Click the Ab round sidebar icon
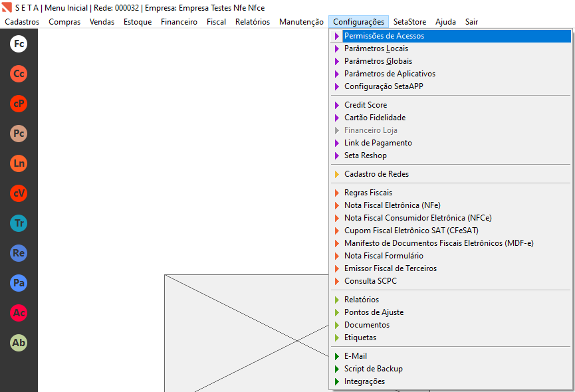This screenshot has height=392, width=575. click(19, 343)
